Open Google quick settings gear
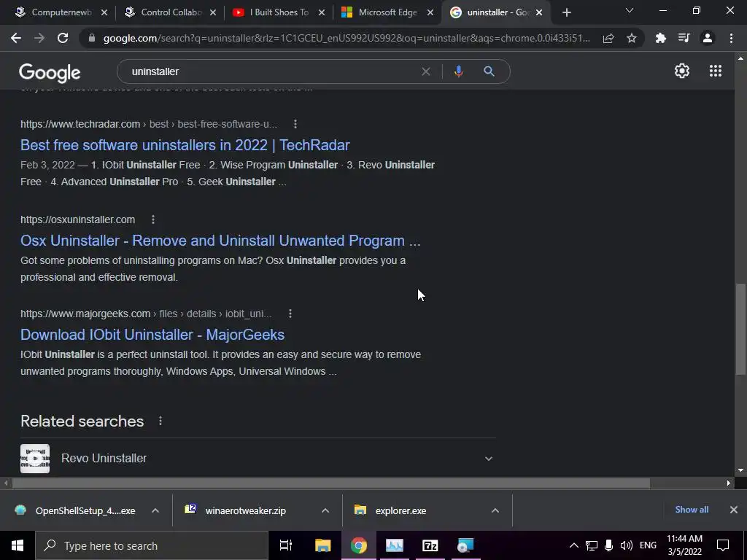747x560 pixels. click(682, 71)
